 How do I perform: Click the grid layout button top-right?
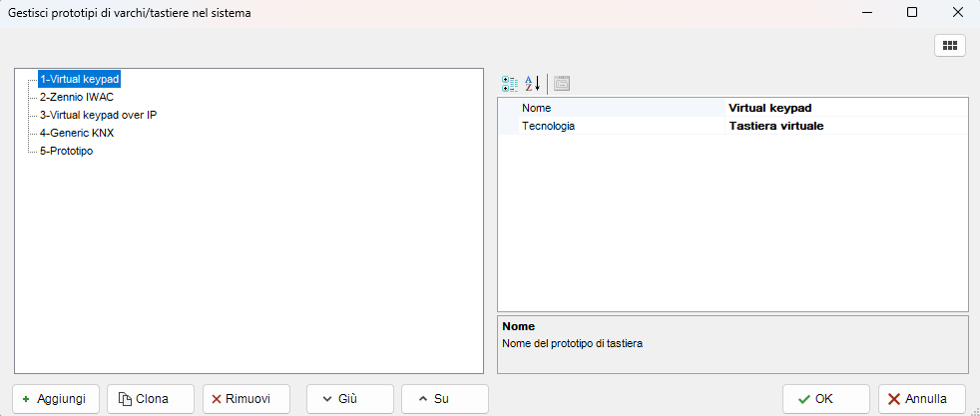tap(949, 45)
